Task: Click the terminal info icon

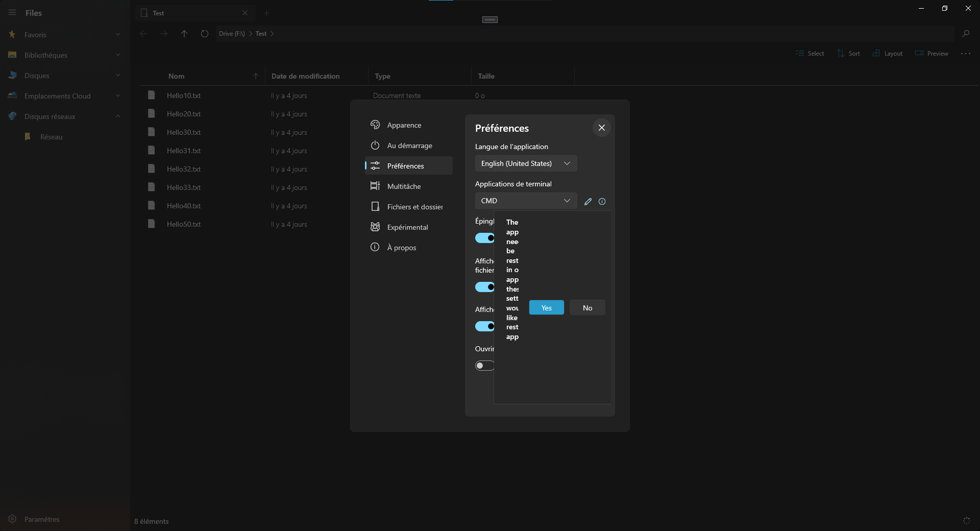Action: [602, 202]
